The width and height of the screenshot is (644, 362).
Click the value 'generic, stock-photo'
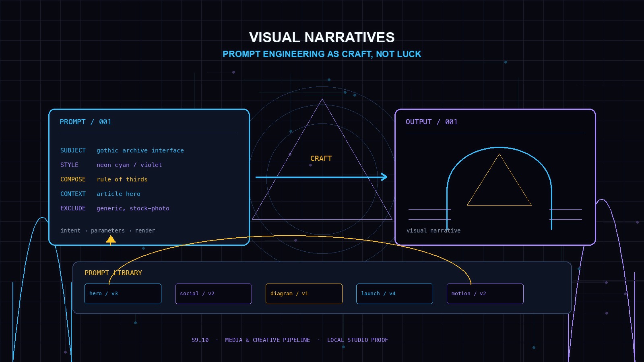click(133, 208)
